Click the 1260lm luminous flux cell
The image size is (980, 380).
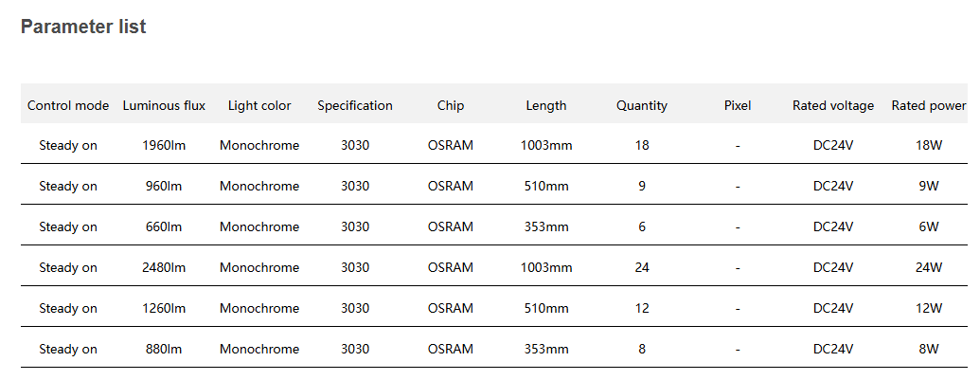point(164,308)
